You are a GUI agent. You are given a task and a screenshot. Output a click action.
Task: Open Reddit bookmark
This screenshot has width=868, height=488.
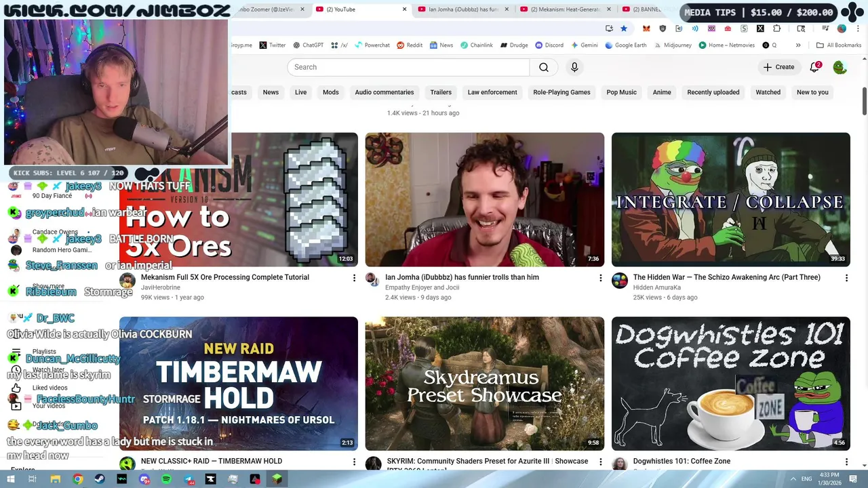coord(410,45)
